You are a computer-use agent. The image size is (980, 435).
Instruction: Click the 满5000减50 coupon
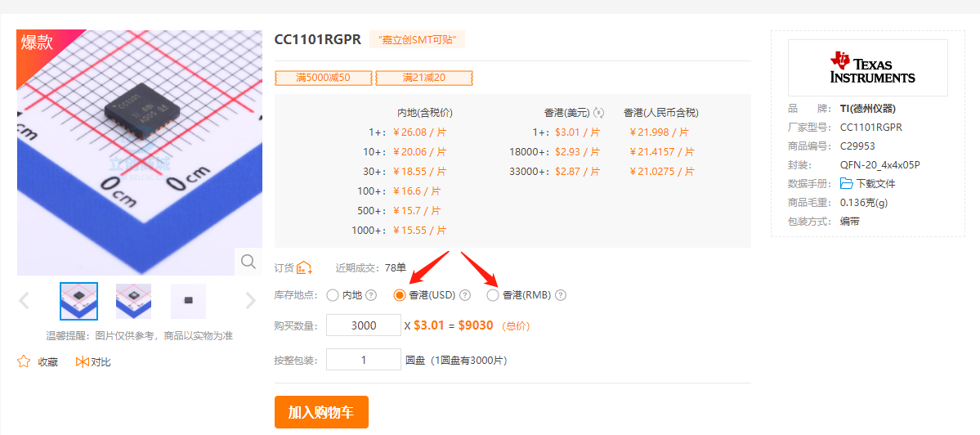[x=323, y=78]
